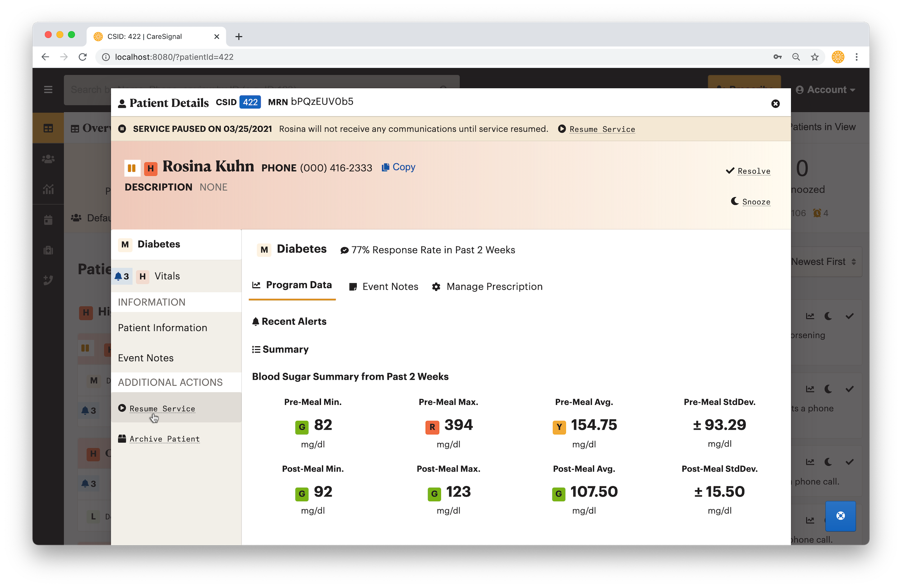Switch to the Event Notes tab
The height and width of the screenshot is (588, 902).
(384, 287)
